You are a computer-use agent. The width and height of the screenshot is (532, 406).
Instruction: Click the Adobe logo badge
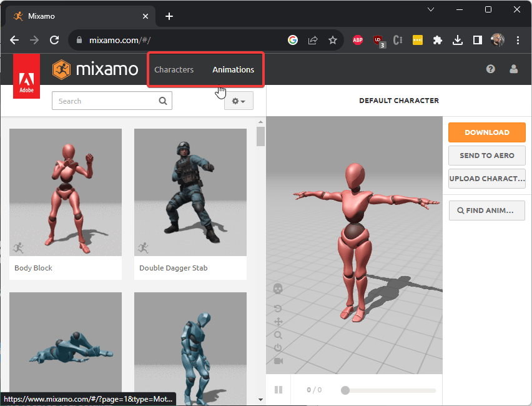point(26,76)
